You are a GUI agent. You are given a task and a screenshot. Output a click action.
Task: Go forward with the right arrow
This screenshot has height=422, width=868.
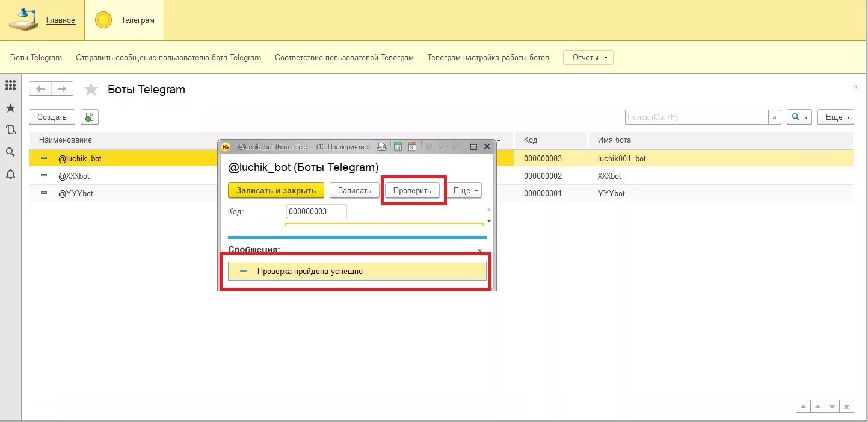tap(62, 89)
